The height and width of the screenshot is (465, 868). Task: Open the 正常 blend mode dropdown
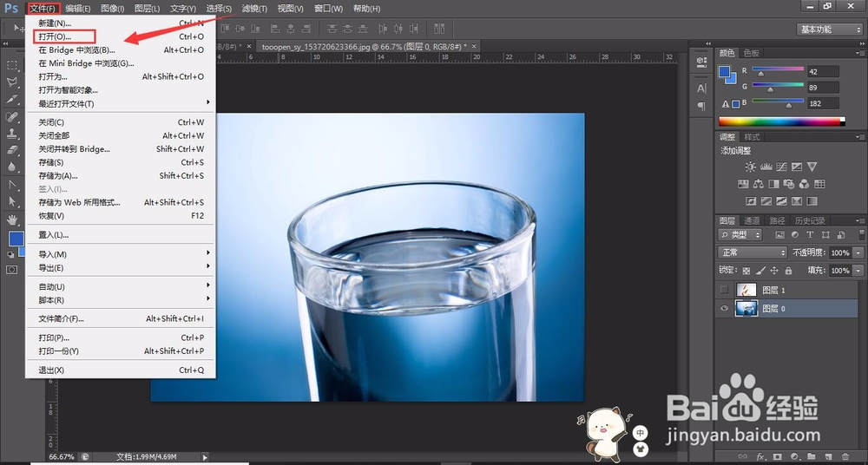753,252
